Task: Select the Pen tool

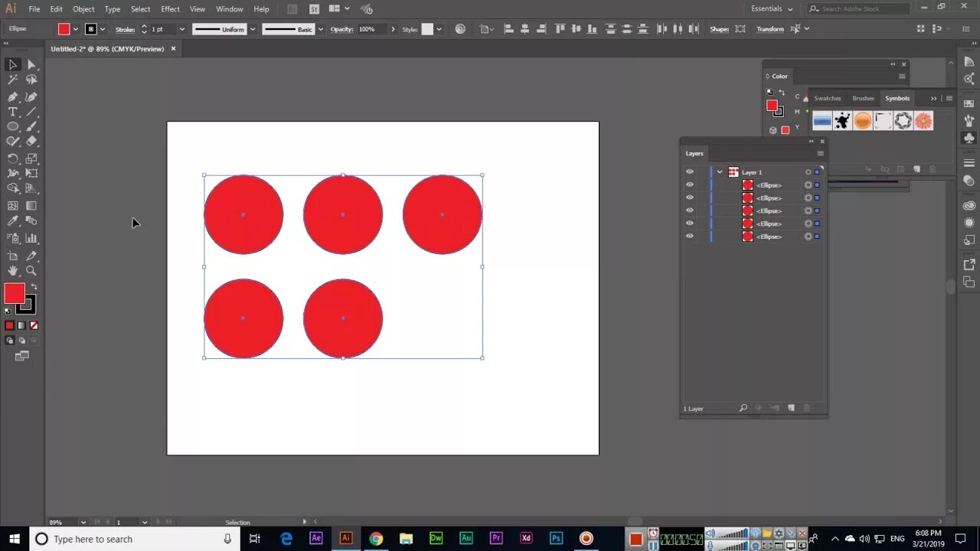Action: pyautogui.click(x=13, y=97)
